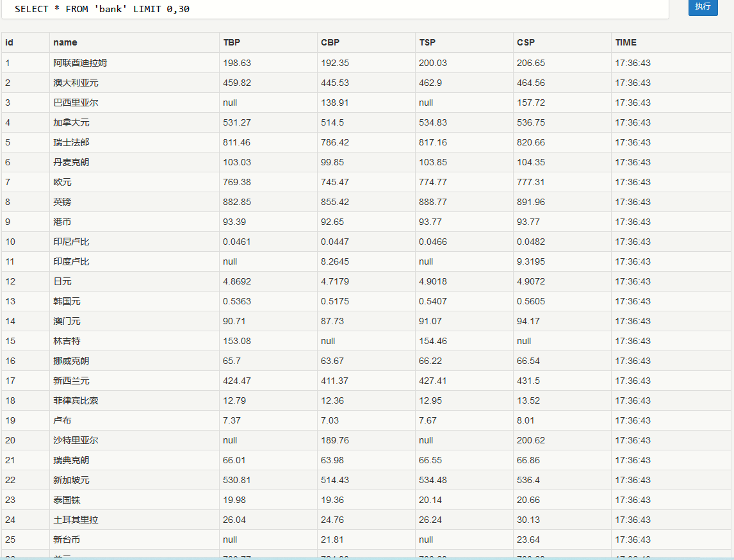Click the blue 执行 execute button
This screenshot has width=734, height=560.
point(703,6)
